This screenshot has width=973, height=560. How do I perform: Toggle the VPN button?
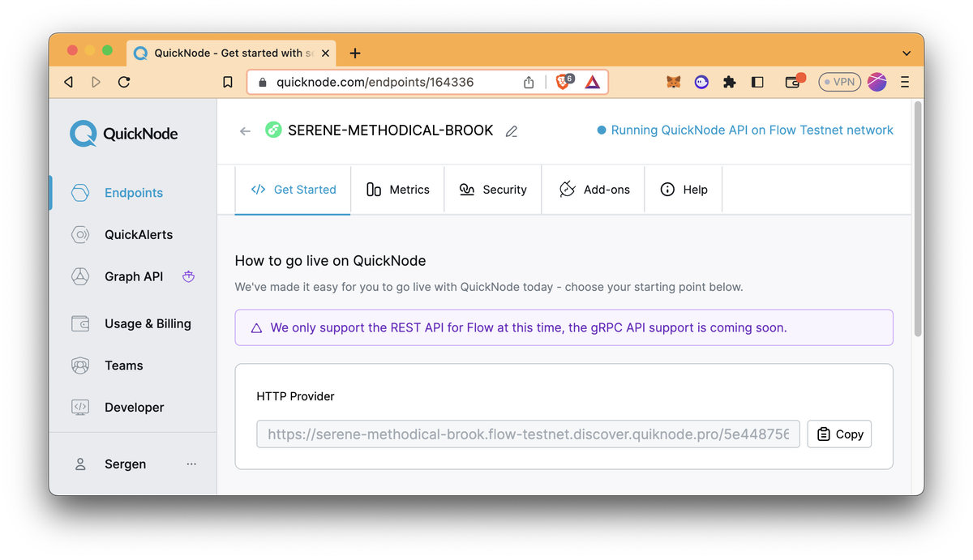tap(838, 82)
